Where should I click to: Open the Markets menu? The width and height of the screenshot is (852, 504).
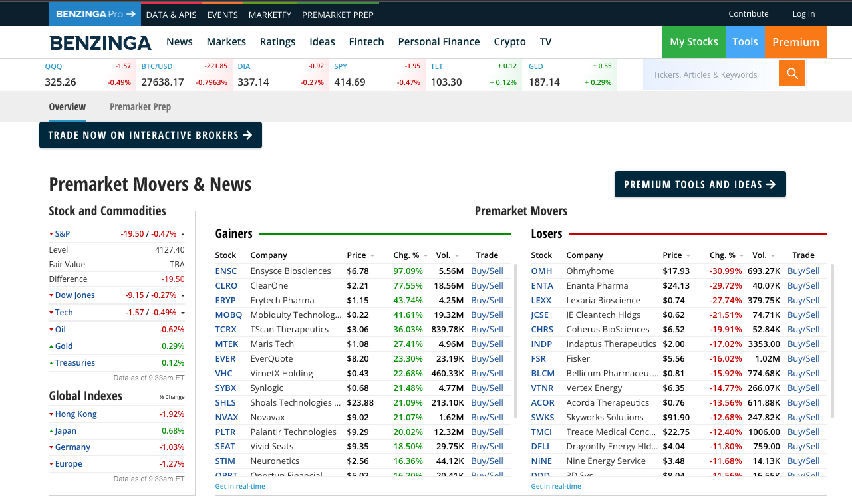click(226, 42)
